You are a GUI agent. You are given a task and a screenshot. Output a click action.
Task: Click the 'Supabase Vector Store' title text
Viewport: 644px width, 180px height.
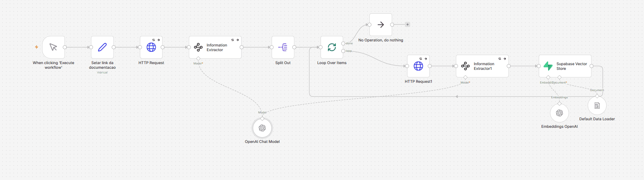[572, 66]
